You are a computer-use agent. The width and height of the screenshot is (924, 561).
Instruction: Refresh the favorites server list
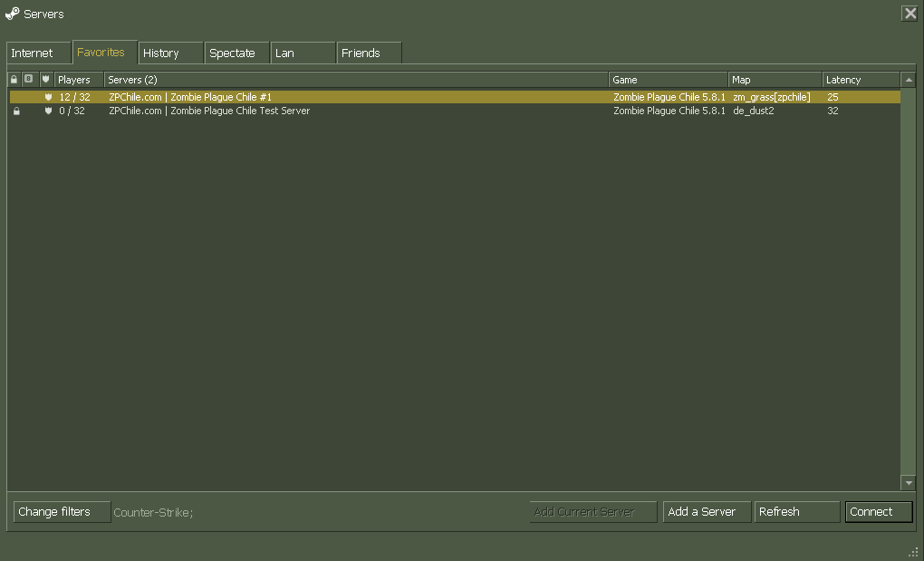coord(796,511)
